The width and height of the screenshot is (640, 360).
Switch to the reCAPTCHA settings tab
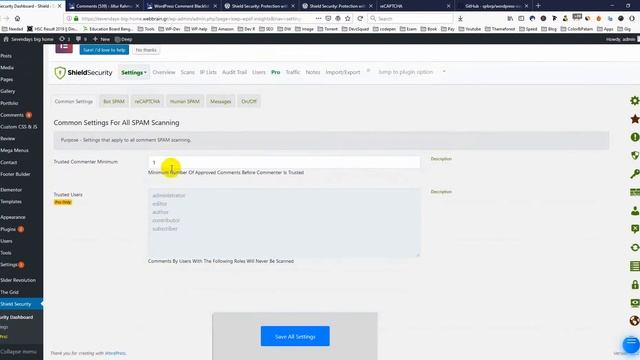[x=147, y=101]
